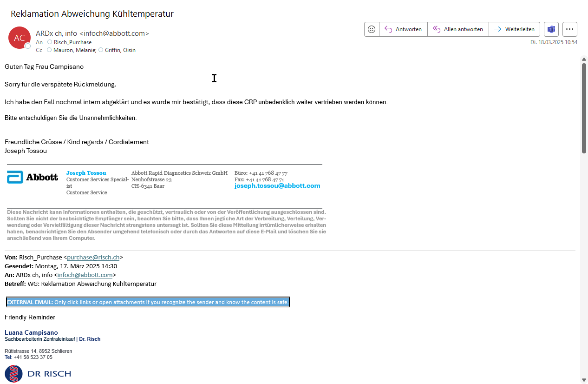The width and height of the screenshot is (588, 384).
Task: Open the three-dots more actions menu
Action: [570, 29]
